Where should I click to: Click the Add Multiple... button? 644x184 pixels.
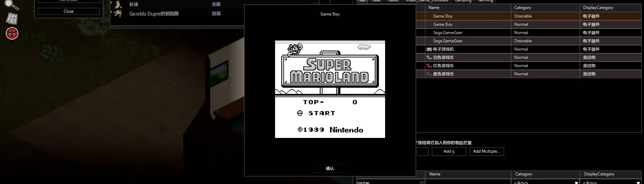pos(487,151)
